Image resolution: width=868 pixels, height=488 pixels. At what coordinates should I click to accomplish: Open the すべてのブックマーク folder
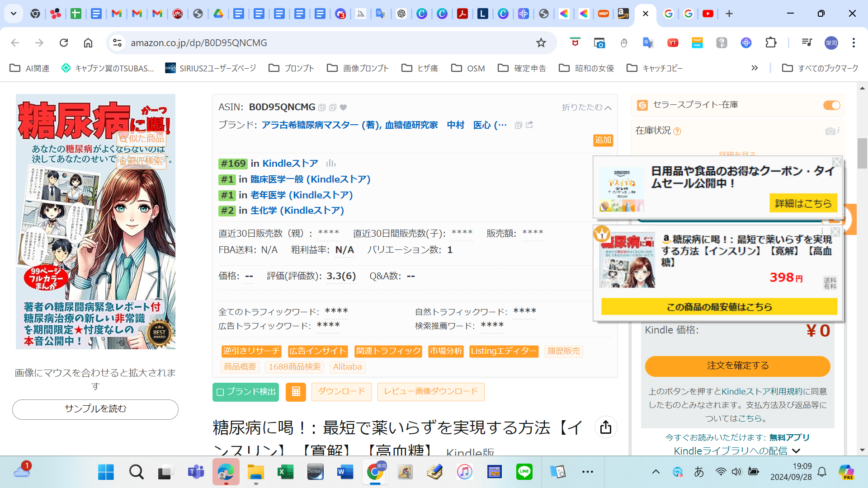click(x=820, y=68)
